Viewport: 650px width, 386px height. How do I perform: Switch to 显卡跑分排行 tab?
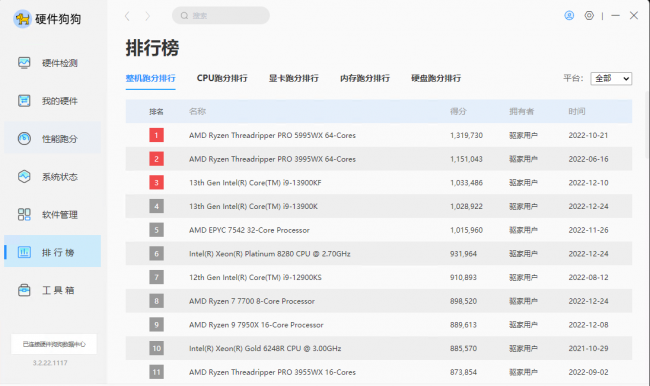pos(293,78)
